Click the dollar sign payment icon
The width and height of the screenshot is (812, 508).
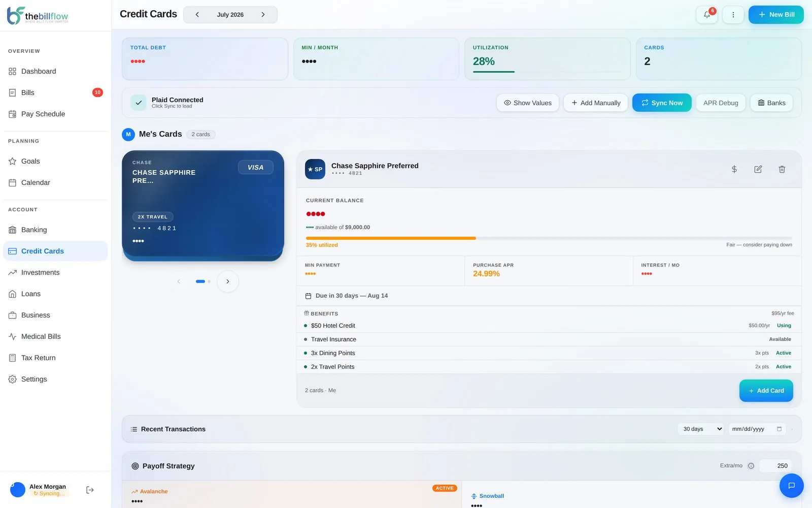[x=734, y=169]
